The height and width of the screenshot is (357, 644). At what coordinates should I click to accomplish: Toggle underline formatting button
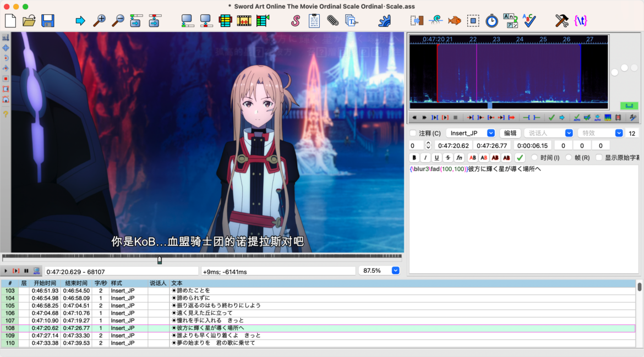pyautogui.click(x=436, y=157)
